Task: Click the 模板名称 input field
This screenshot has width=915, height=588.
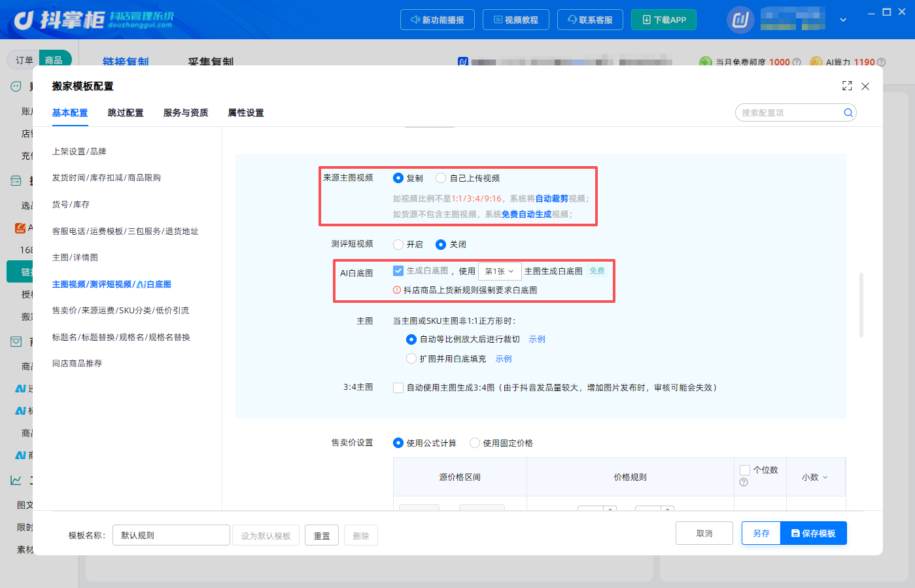Action: [171, 535]
